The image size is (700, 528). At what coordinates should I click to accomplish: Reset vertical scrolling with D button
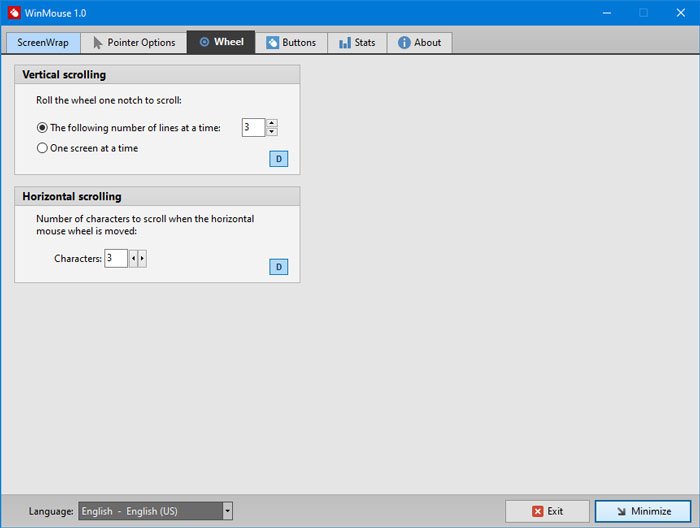(x=279, y=159)
